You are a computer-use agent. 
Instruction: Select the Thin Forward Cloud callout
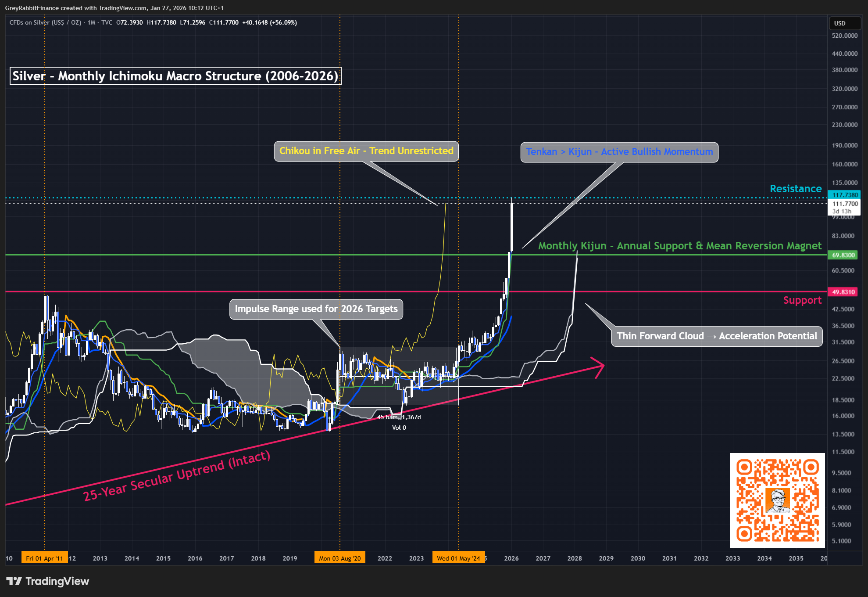(717, 336)
